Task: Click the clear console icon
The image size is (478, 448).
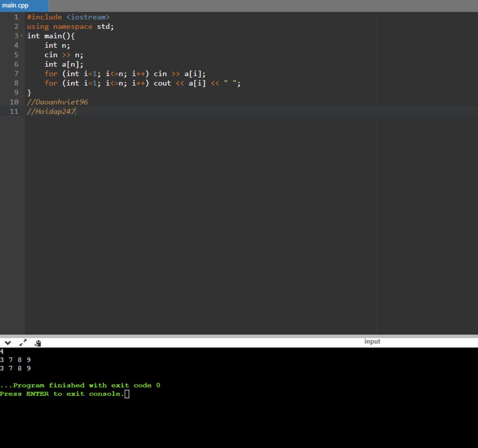Action: click(38, 343)
